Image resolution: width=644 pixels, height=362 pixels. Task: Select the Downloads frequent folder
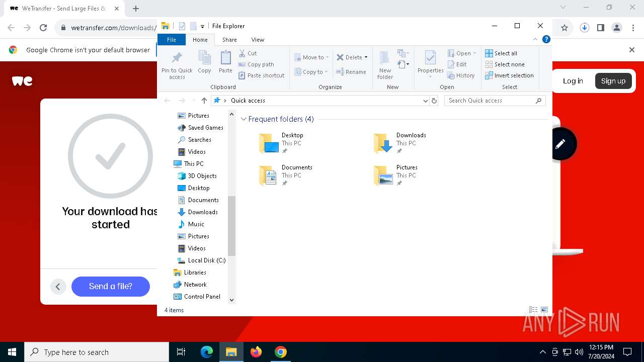pyautogui.click(x=401, y=143)
